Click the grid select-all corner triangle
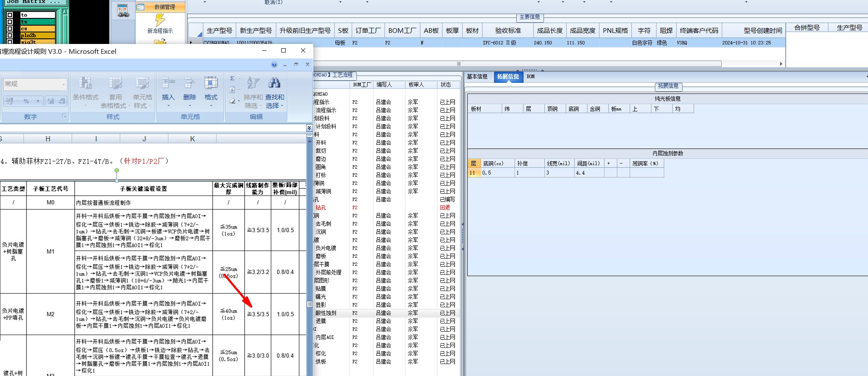868x376 pixels. click(199, 34)
